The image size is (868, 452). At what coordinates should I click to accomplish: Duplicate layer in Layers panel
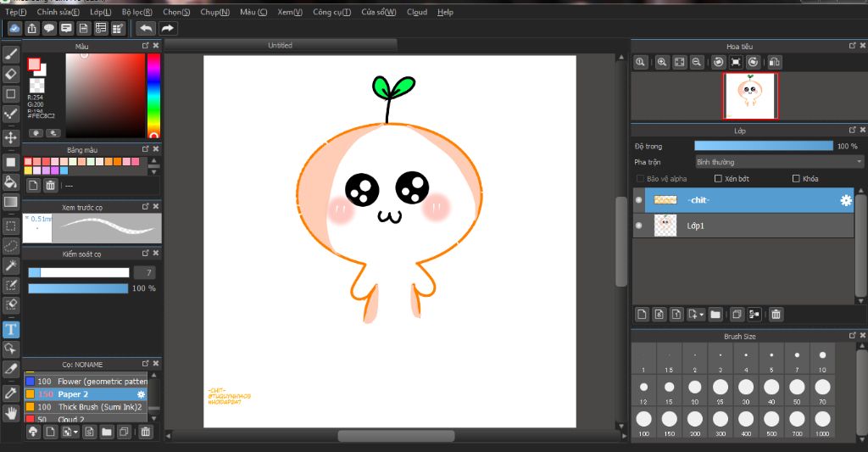[737, 315]
